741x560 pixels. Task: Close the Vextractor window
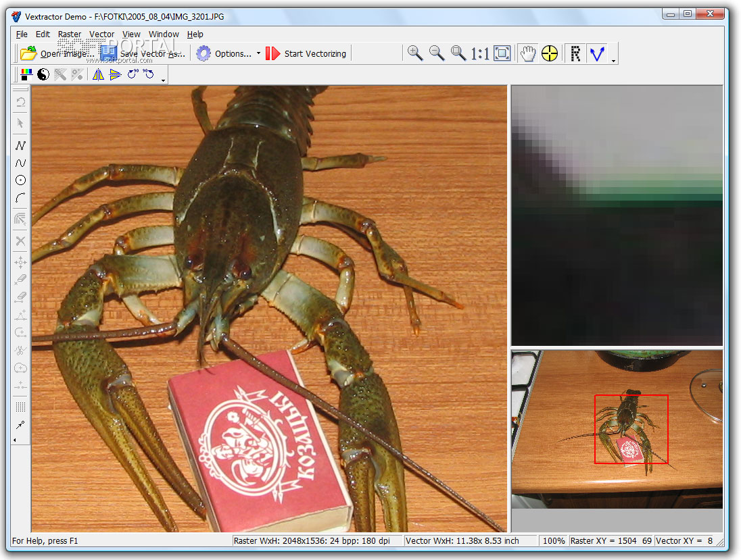[711, 14]
